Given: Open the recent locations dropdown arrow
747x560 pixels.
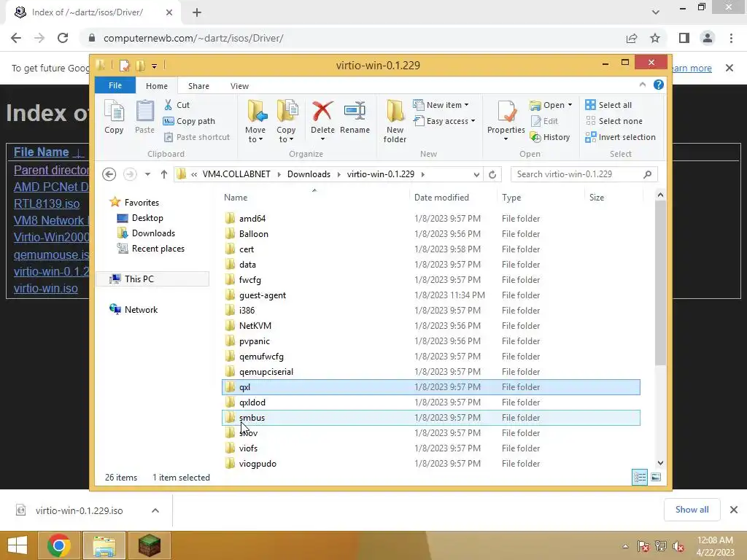Looking at the screenshot, I should [x=147, y=174].
